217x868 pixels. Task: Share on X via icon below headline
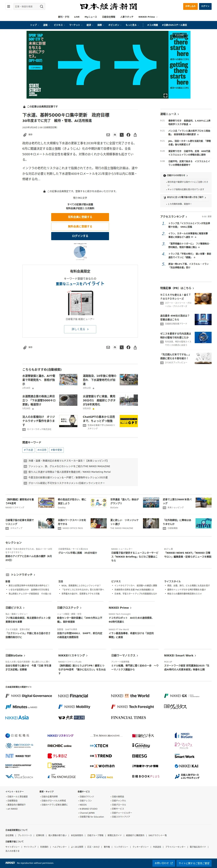122,135
